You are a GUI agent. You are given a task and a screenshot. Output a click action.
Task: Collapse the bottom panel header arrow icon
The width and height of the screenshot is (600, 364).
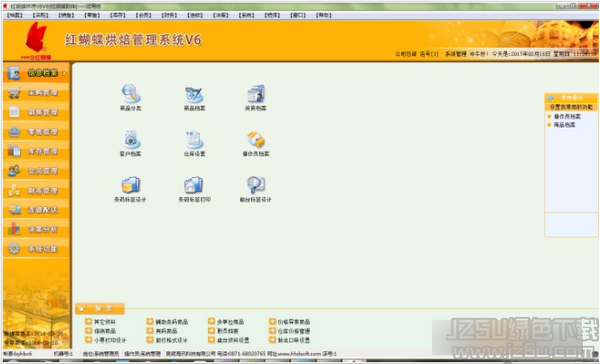click(x=81, y=309)
